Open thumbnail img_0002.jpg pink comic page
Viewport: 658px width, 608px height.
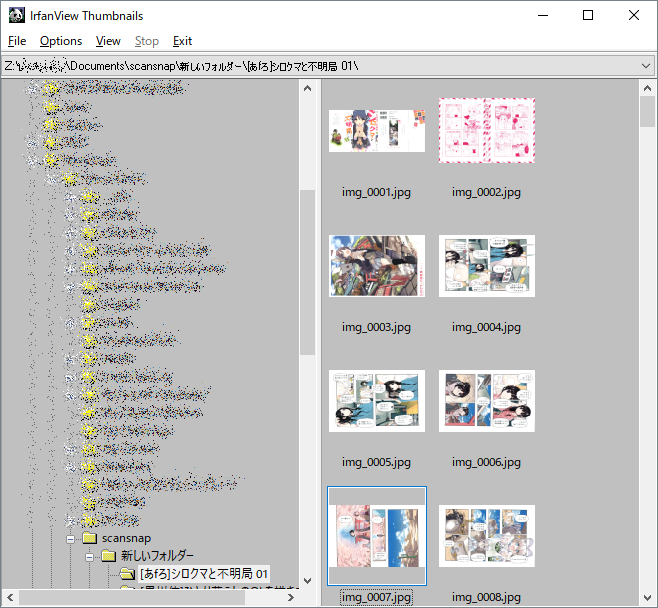[487, 130]
